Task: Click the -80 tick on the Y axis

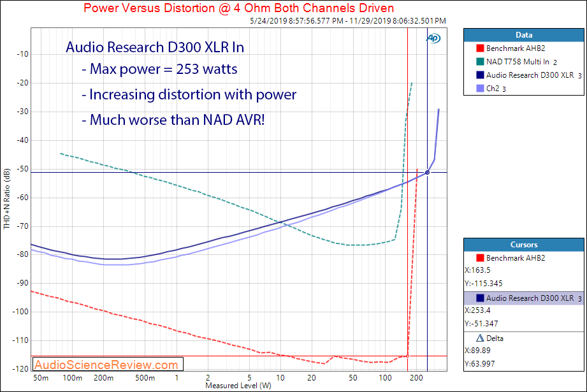Action: (x=22, y=254)
